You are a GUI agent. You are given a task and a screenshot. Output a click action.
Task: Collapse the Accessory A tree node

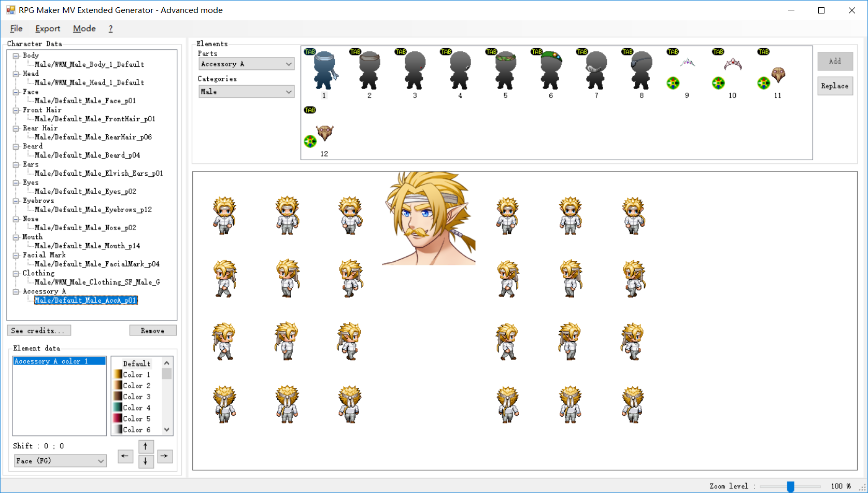(16, 291)
